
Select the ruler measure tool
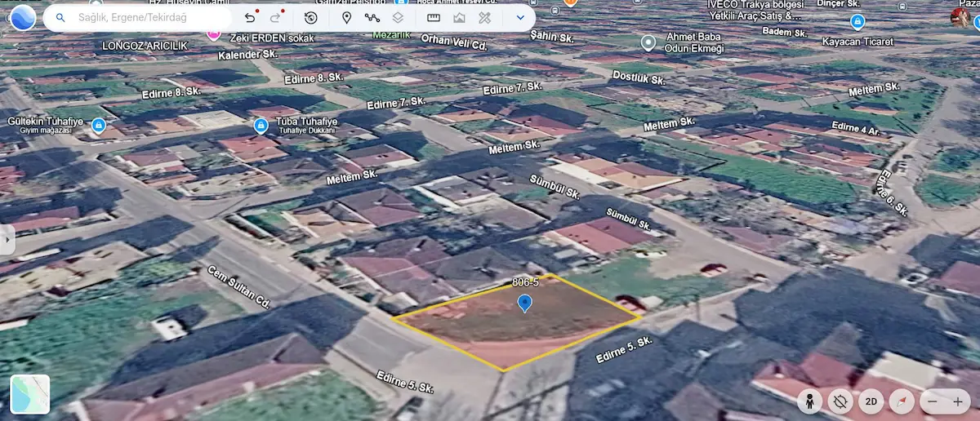pyautogui.click(x=434, y=17)
